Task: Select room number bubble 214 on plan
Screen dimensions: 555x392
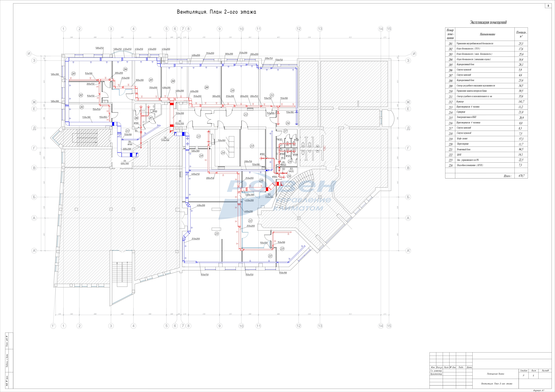Action: click(x=223, y=153)
